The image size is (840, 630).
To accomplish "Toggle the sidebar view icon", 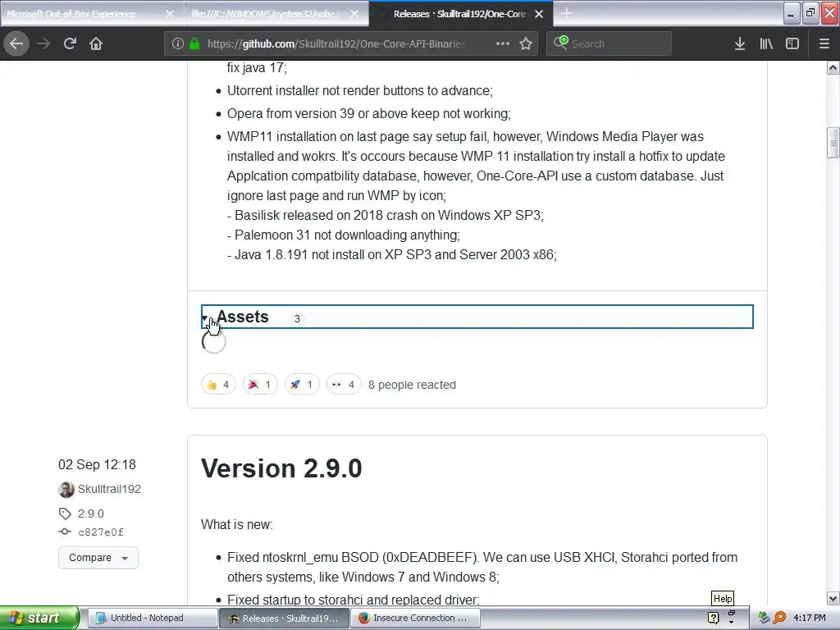I will [x=792, y=43].
